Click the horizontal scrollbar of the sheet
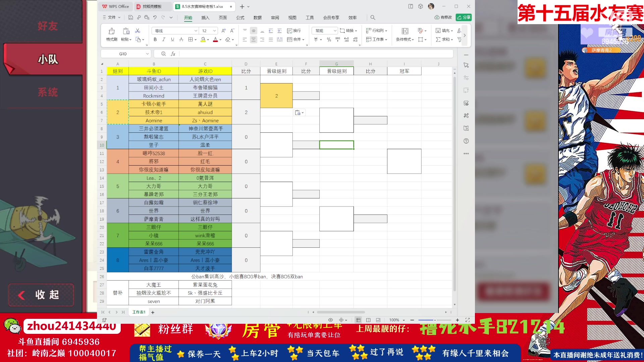The width and height of the screenshot is (644, 362). 341,312
